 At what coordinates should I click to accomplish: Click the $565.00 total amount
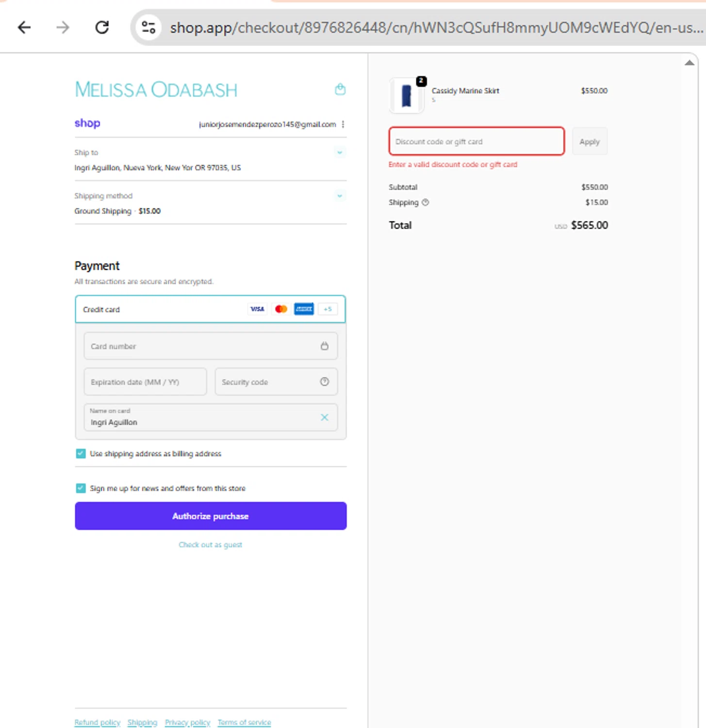(x=590, y=225)
